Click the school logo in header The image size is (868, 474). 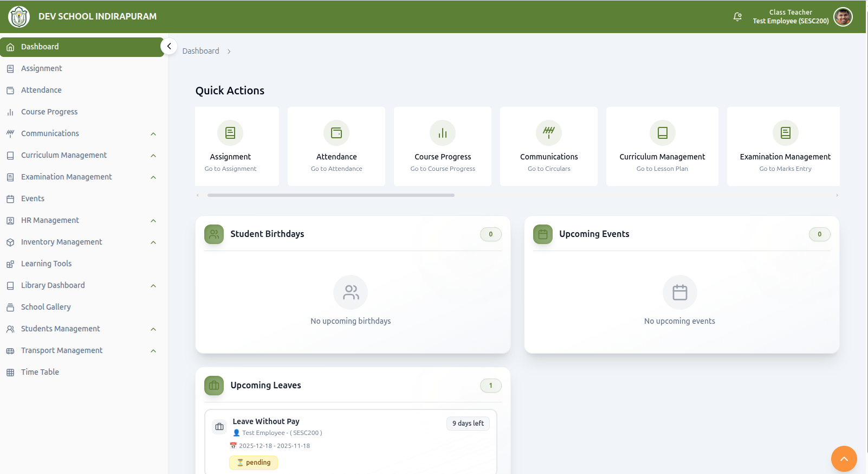pos(19,17)
